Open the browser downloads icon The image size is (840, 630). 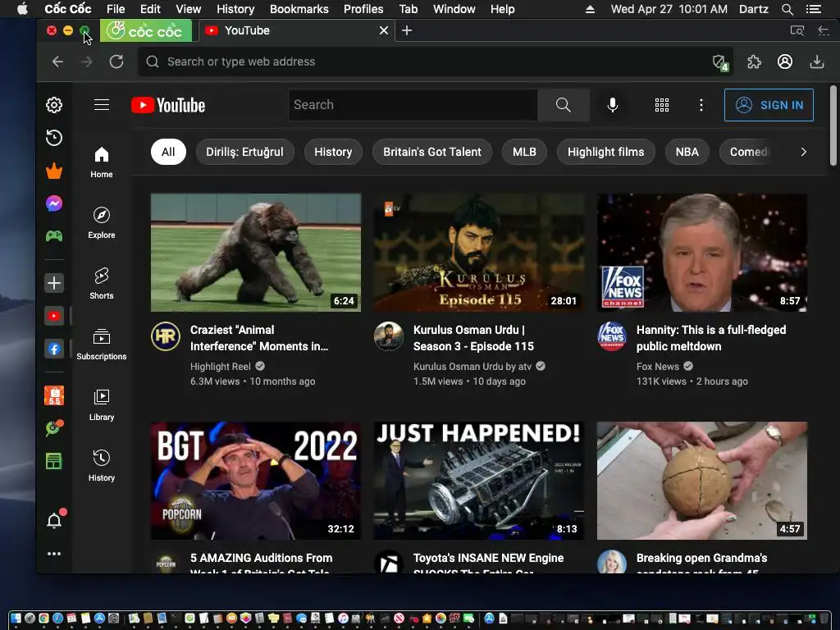pos(817,62)
